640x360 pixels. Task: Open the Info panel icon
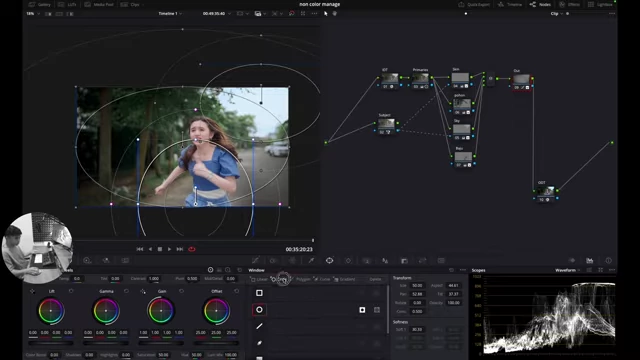click(x=609, y=260)
